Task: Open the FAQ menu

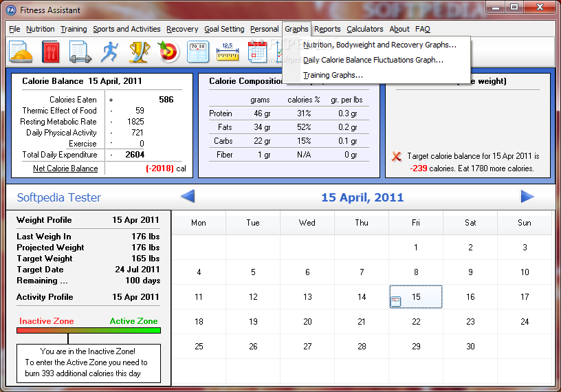Action: [x=423, y=29]
